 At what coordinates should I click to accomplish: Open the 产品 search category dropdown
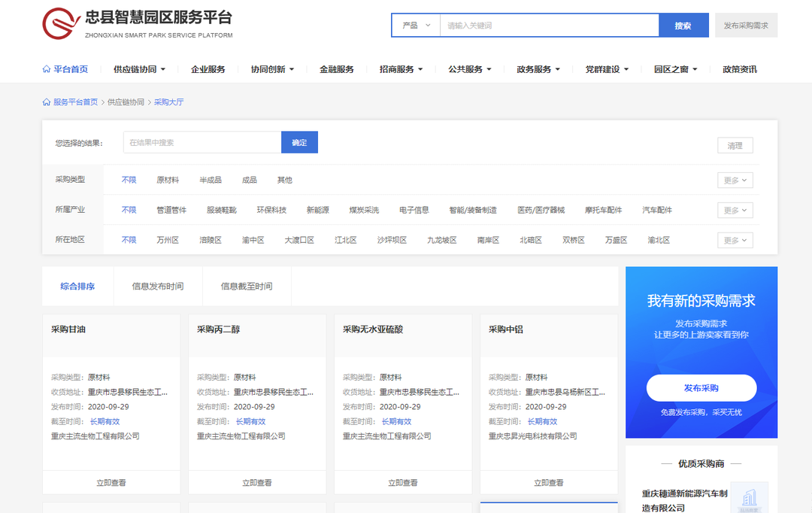(416, 26)
